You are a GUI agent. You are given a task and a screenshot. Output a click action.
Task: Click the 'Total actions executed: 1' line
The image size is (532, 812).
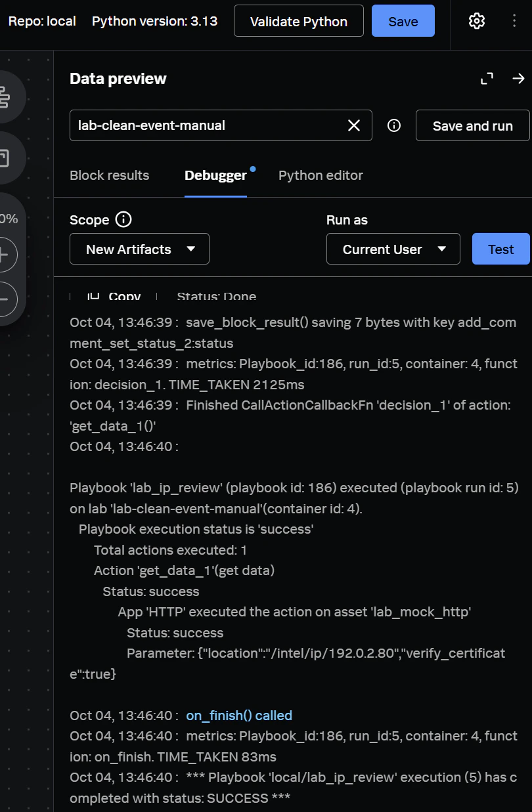coord(171,550)
